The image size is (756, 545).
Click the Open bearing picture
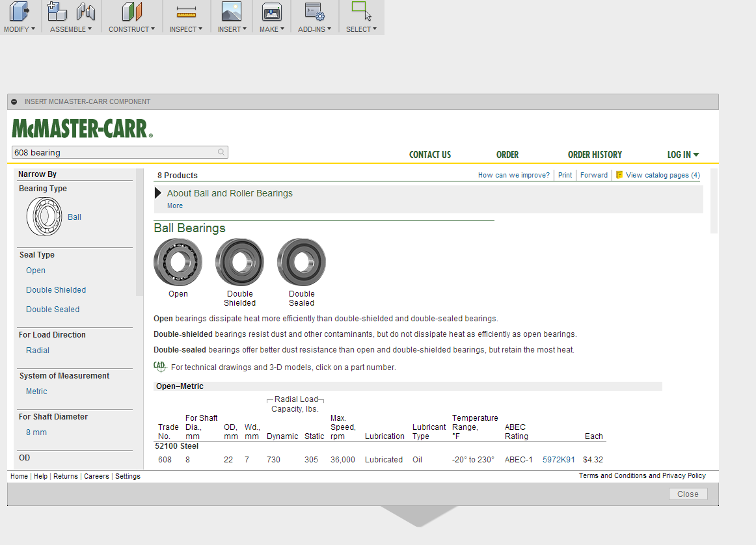point(178,262)
